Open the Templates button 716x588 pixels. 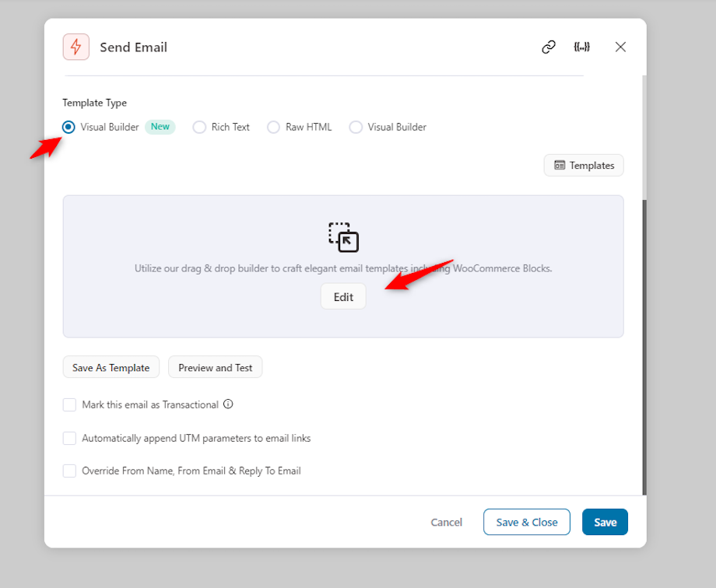pyautogui.click(x=584, y=165)
